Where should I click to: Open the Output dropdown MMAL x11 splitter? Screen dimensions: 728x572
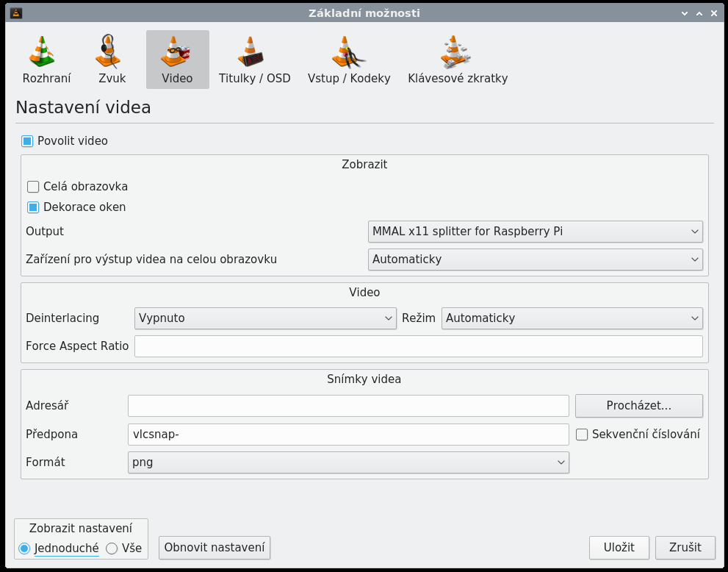click(x=536, y=232)
